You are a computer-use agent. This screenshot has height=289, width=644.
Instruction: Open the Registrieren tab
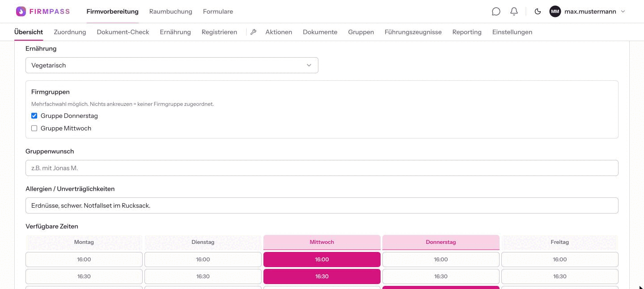pos(220,32)
